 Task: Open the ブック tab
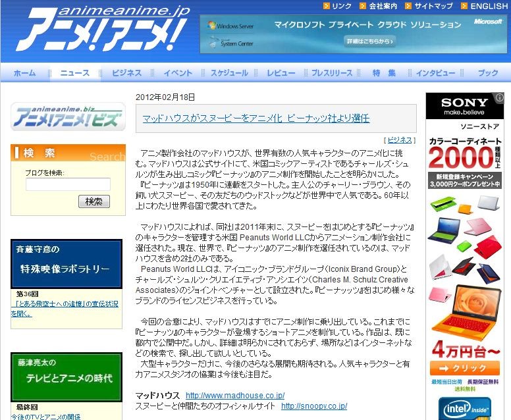(488, 72)
